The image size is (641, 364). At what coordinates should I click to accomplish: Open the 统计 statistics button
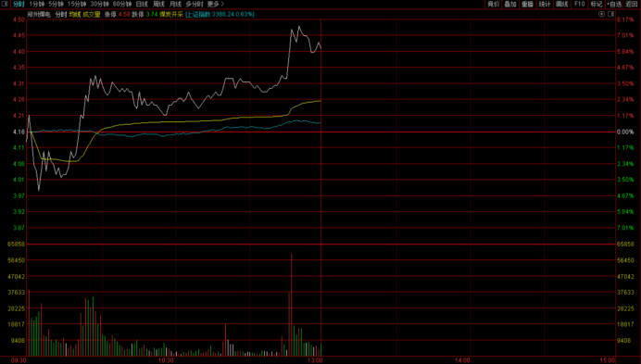(x=545, y=4)
